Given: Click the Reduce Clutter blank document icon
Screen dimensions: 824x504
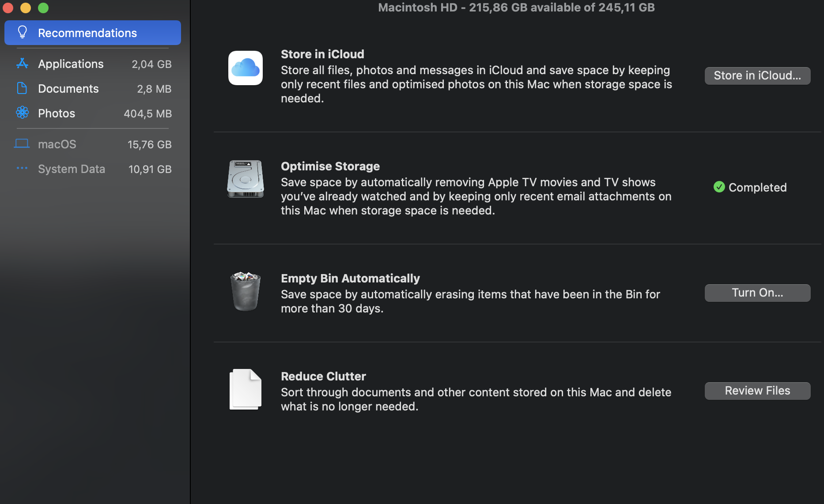Looking at the screenshot, I should pyautogui.click(x=246, y=389).
